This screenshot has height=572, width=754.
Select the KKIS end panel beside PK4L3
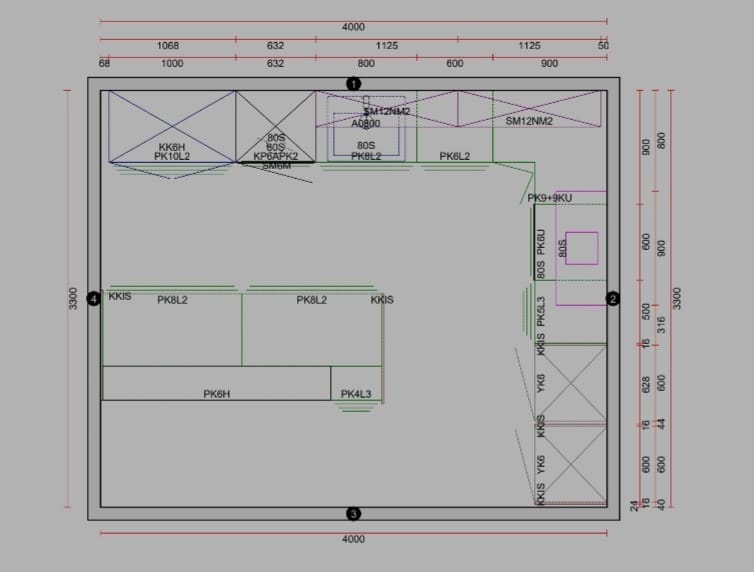point(382,300)
